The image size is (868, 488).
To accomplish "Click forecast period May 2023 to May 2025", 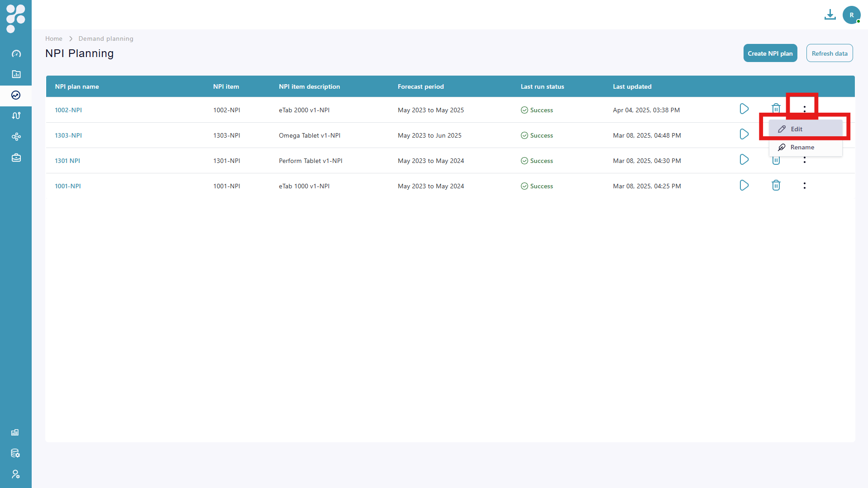I will 430,110.
